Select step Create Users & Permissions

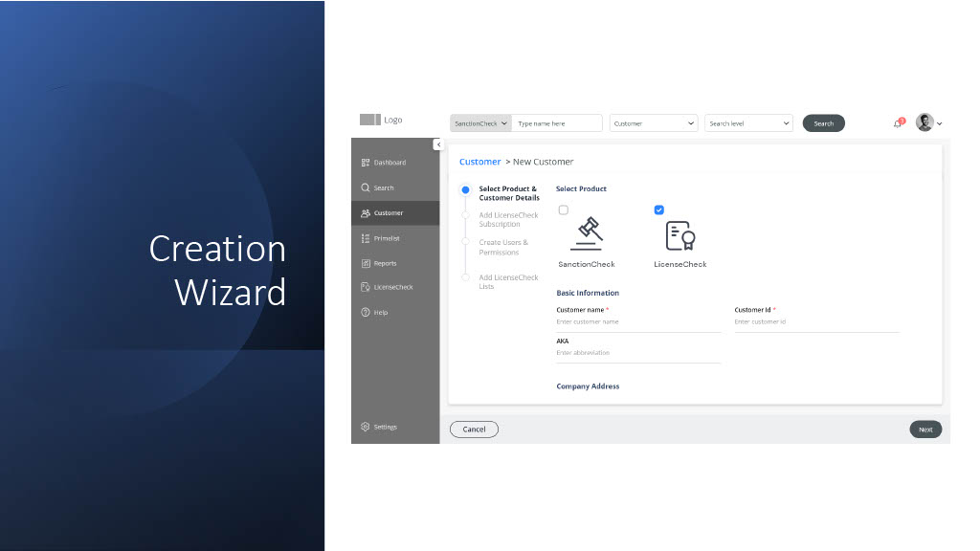coord(503,248)
